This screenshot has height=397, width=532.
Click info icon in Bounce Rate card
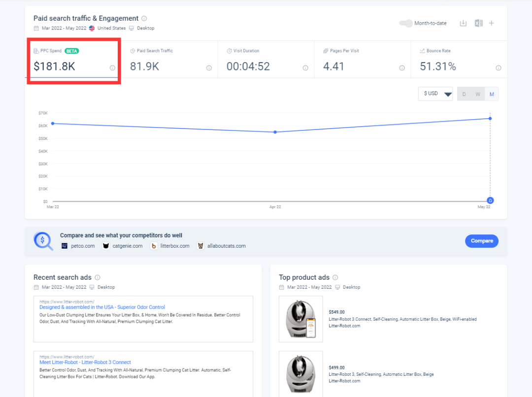pos(499,68)
